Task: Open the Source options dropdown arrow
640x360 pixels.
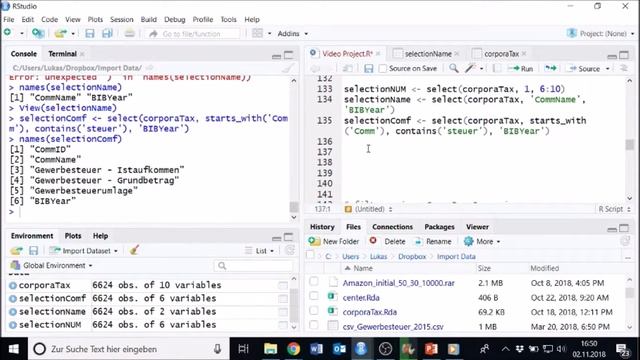Action: click(607, 69)
